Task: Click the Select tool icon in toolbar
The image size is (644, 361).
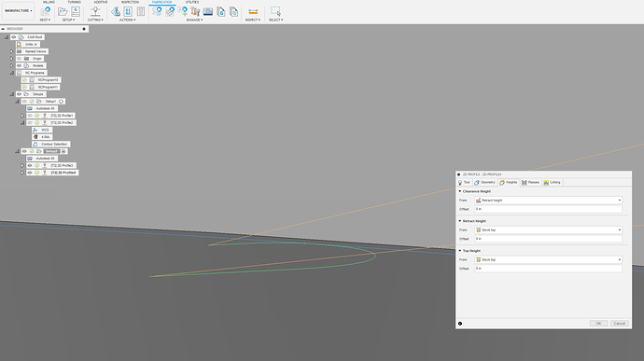Action: 275,11
